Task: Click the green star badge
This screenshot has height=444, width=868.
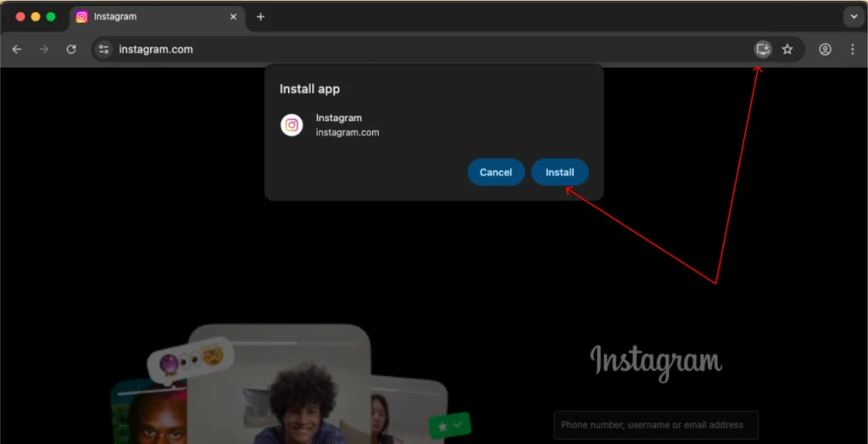Action: [449, 426]
